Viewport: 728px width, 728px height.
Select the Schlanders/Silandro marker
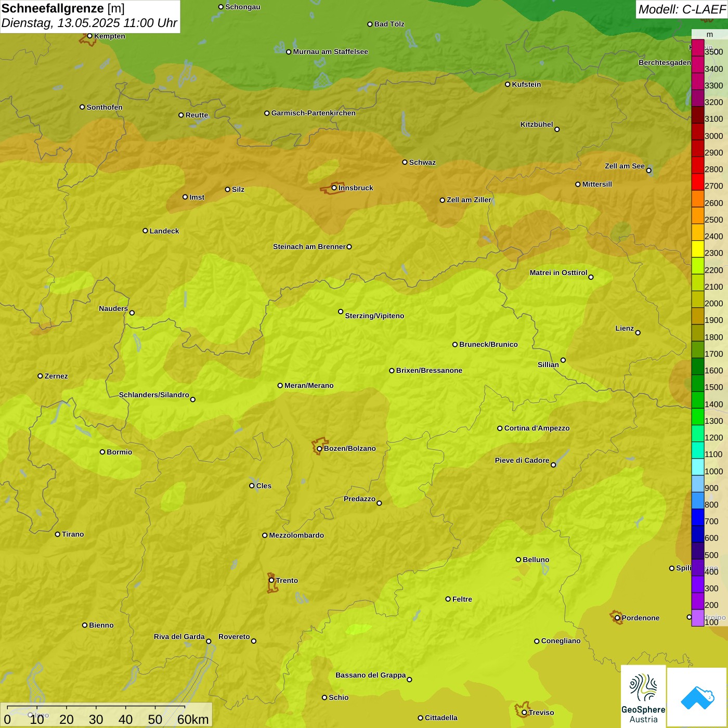193,399
